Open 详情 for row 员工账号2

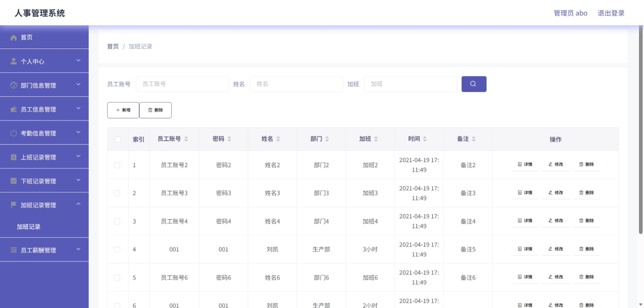point(525,165)
